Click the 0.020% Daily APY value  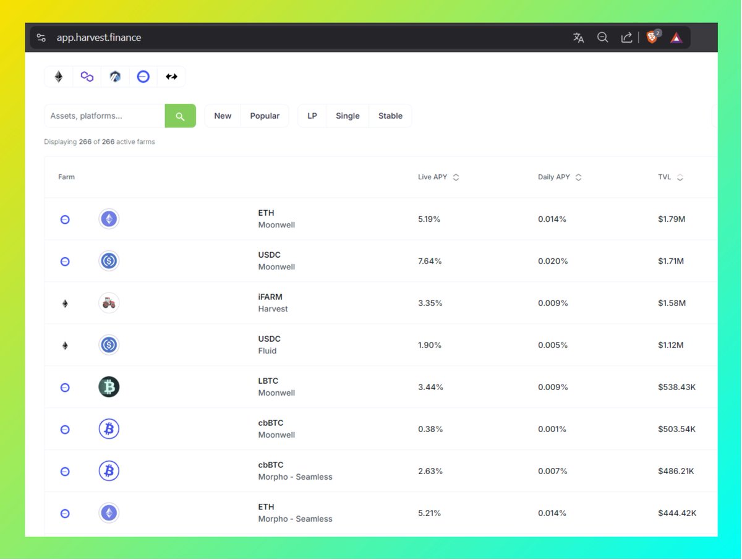(553, 261)
